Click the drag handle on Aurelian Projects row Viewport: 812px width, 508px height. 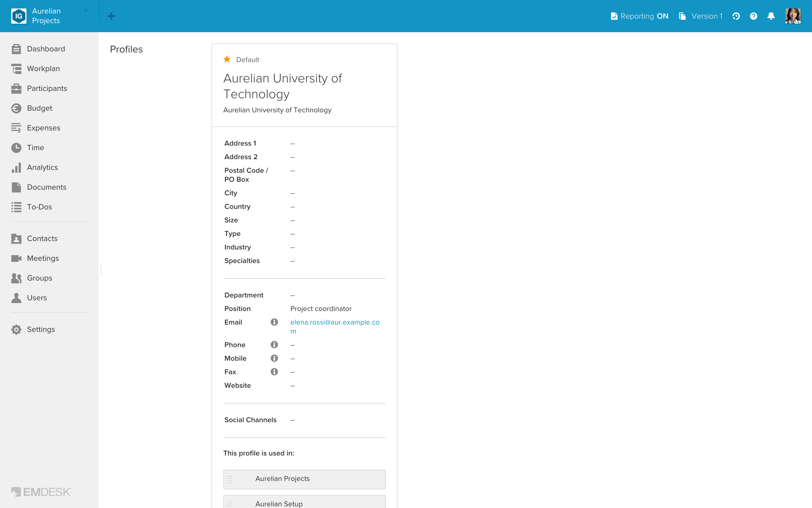tap(230, 479)
